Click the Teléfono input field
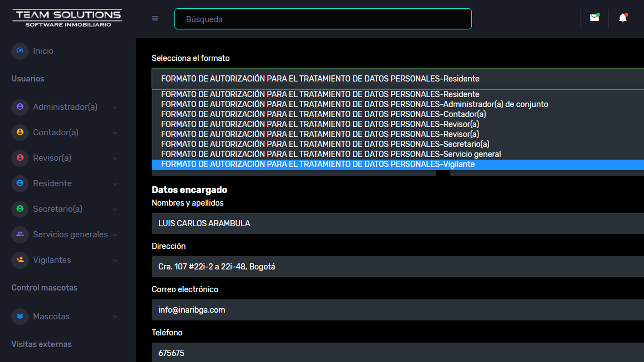Screen dimensions: 644x362 coord(398,352)
